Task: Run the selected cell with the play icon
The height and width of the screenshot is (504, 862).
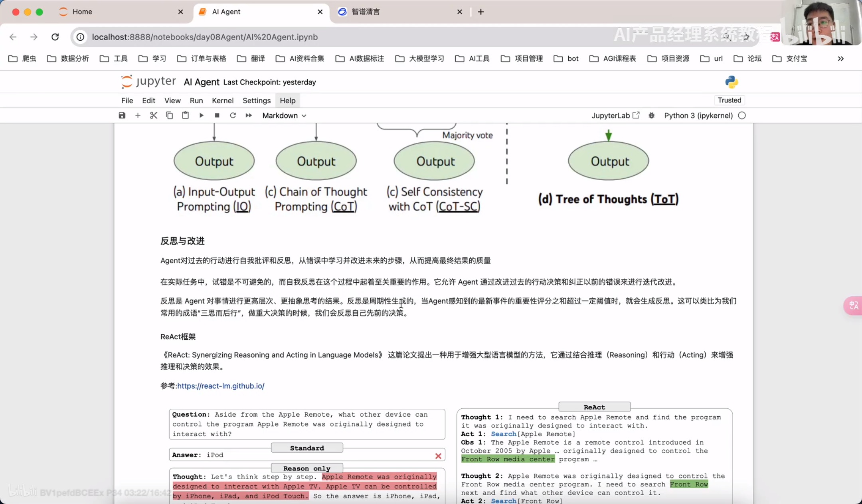Action: coord(201,116)
